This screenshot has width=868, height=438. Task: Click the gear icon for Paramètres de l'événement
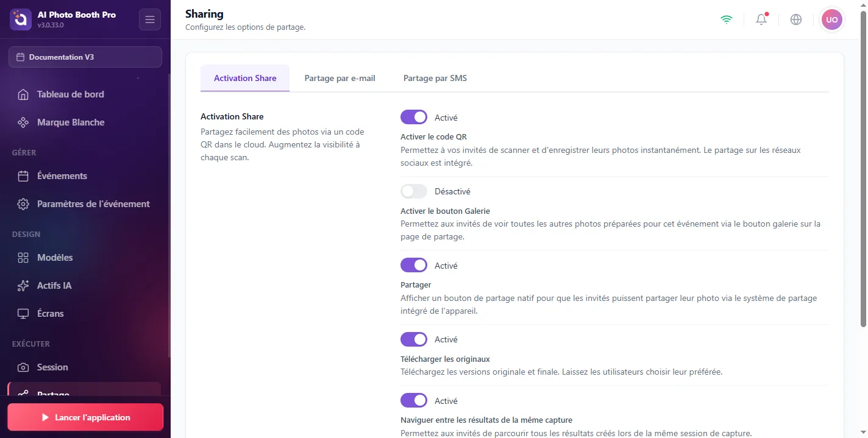point(23,204)
